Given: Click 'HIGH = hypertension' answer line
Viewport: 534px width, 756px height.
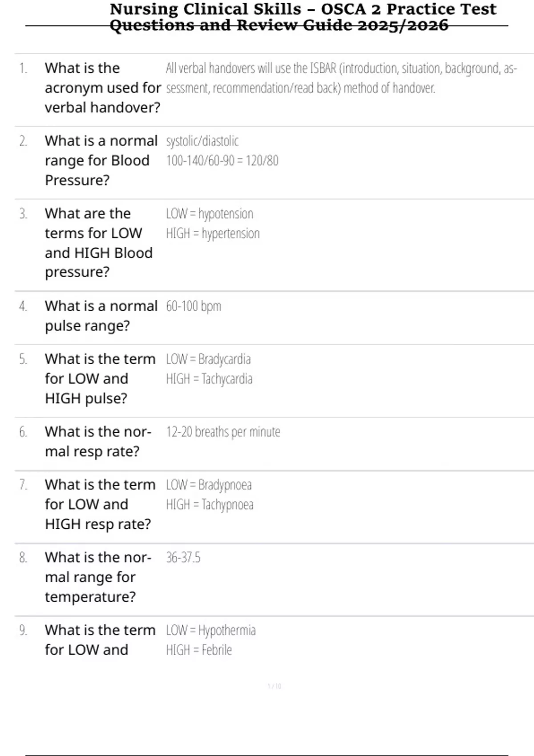Looking at the screenshot, I should click(213, 233).
